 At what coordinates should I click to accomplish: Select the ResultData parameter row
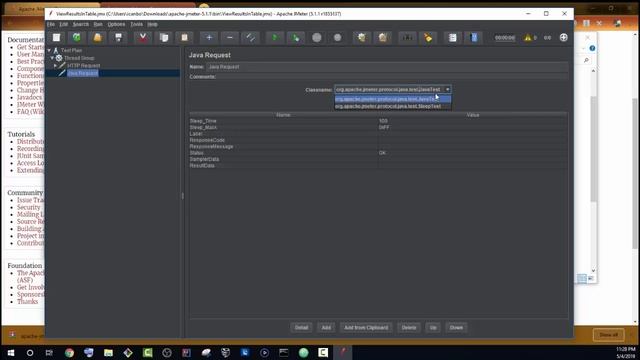(379, 166)
